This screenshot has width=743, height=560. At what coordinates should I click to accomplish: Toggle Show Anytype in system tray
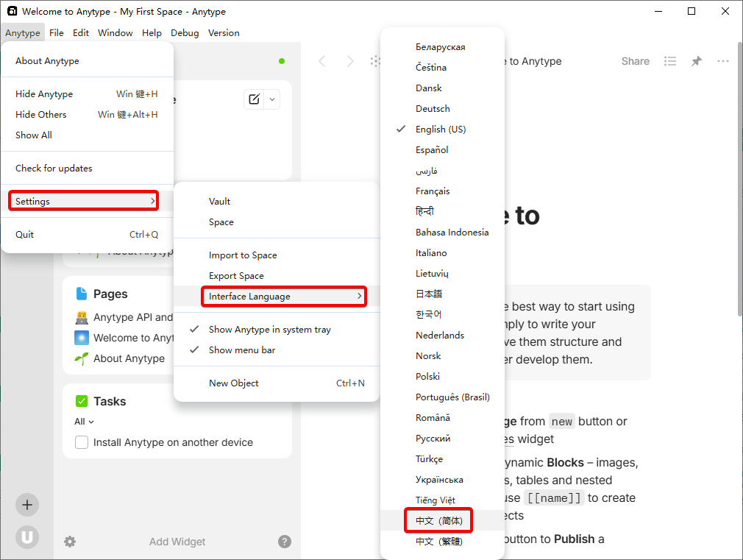pyautogui.click(x=277, y=330)
